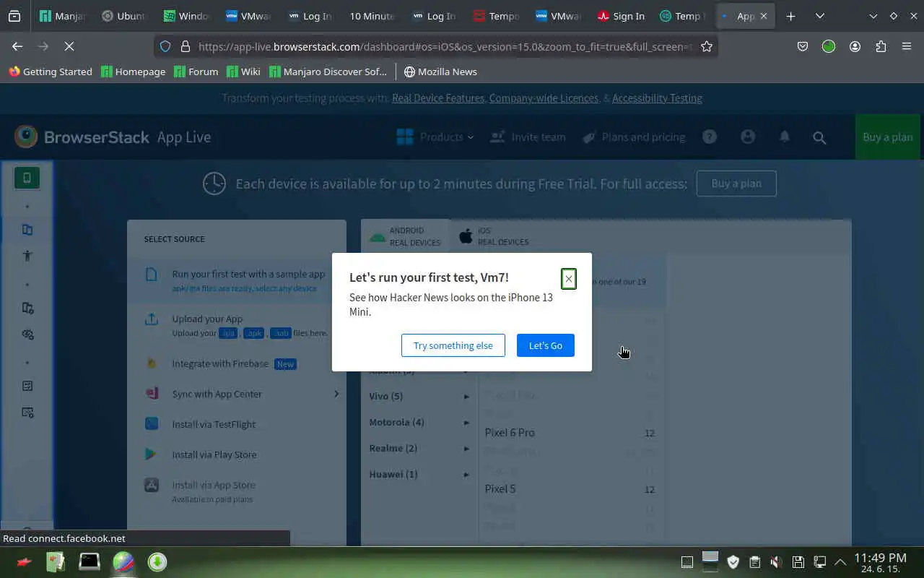Select the Pixel 6 Pro device
This screenshot has width=924, height=578.
(x=570, y=433)
